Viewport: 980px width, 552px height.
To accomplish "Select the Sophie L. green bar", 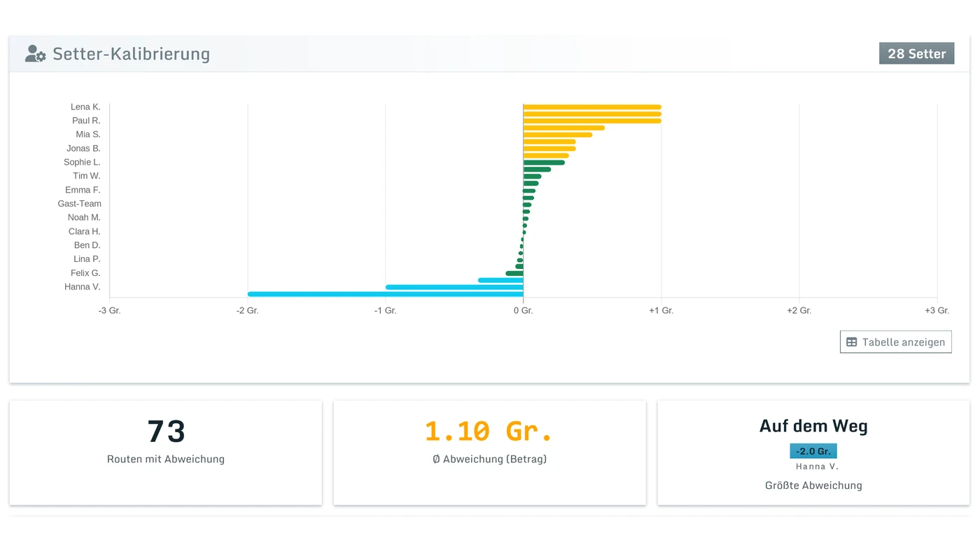I will tap(544, 163).
